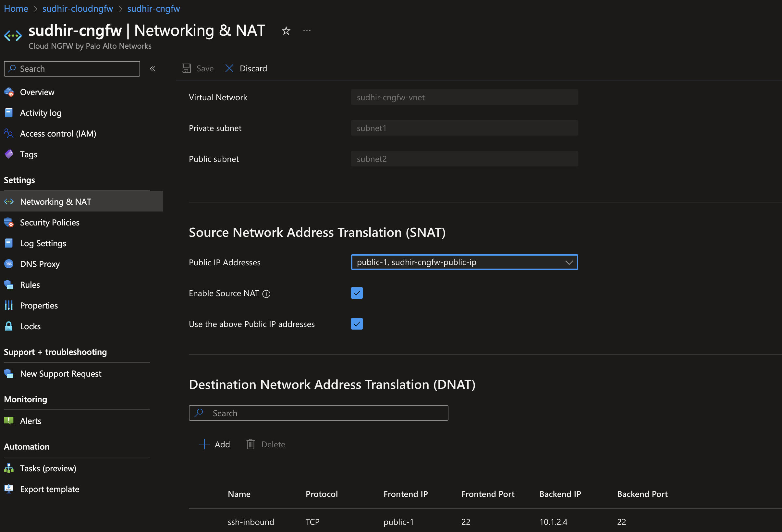Navigate to Home via breadcrumb link
Image resolution: width=782 pixels, height=532 pixels.
coord(16,8)
